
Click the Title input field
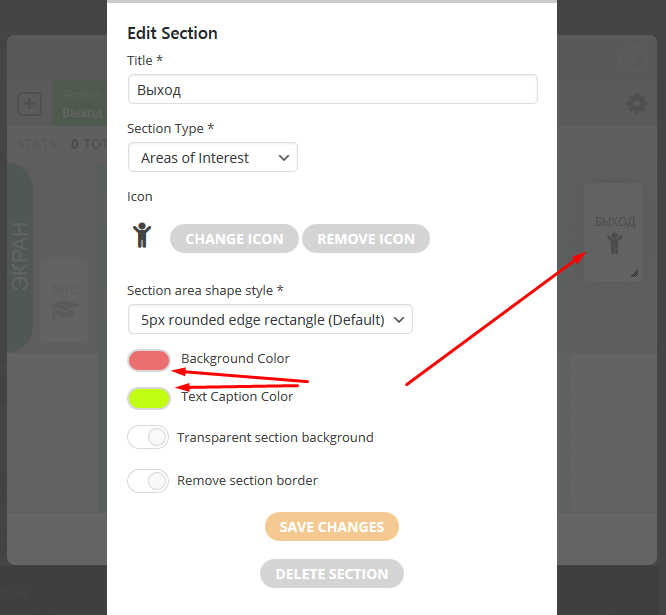pos(332,90)
